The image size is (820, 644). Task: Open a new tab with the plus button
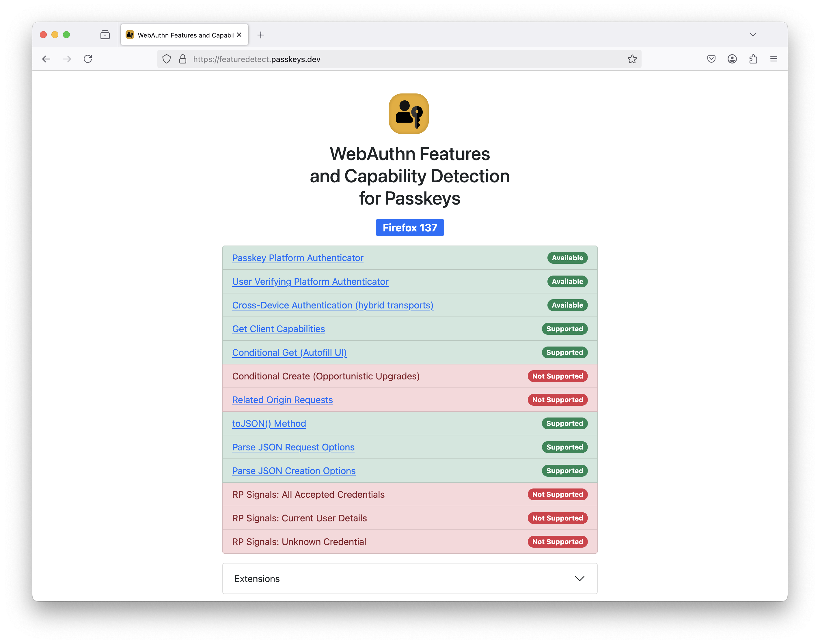click(x=261, y=35)
